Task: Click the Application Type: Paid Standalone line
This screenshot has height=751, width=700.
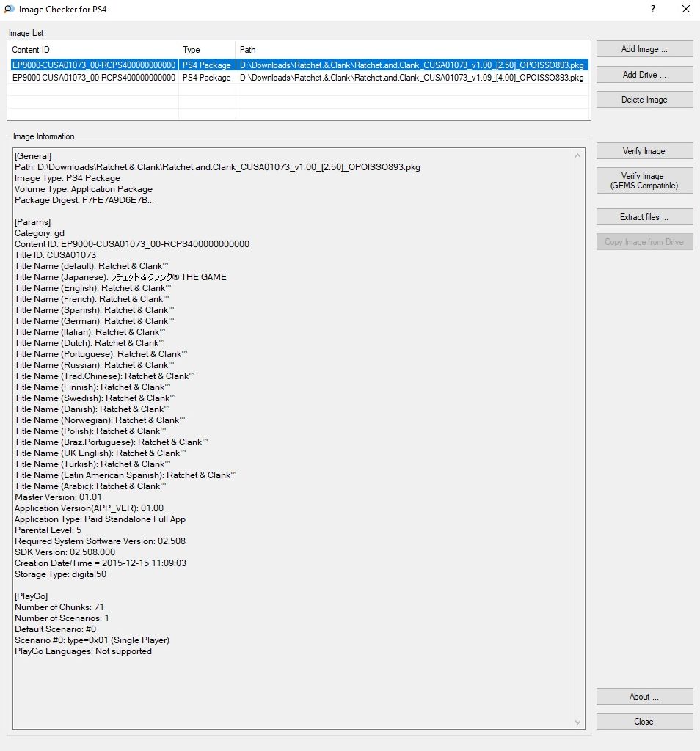Action: 100,520
